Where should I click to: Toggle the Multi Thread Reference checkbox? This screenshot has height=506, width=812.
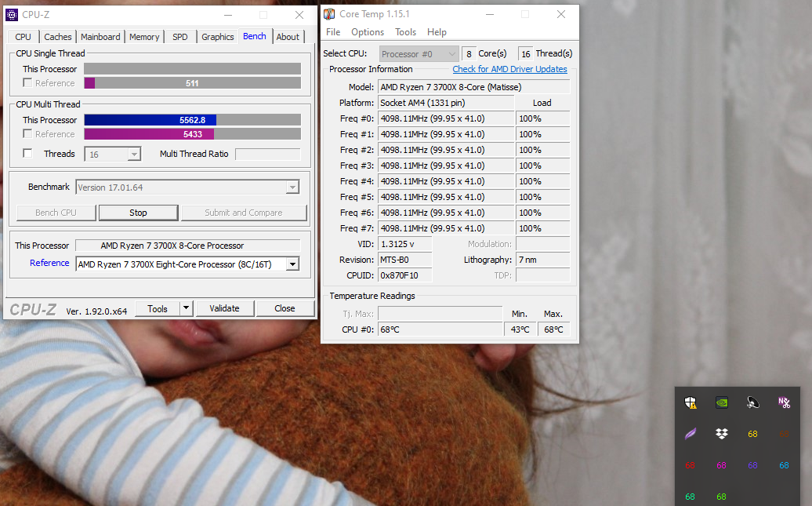[x=27, y=134]
